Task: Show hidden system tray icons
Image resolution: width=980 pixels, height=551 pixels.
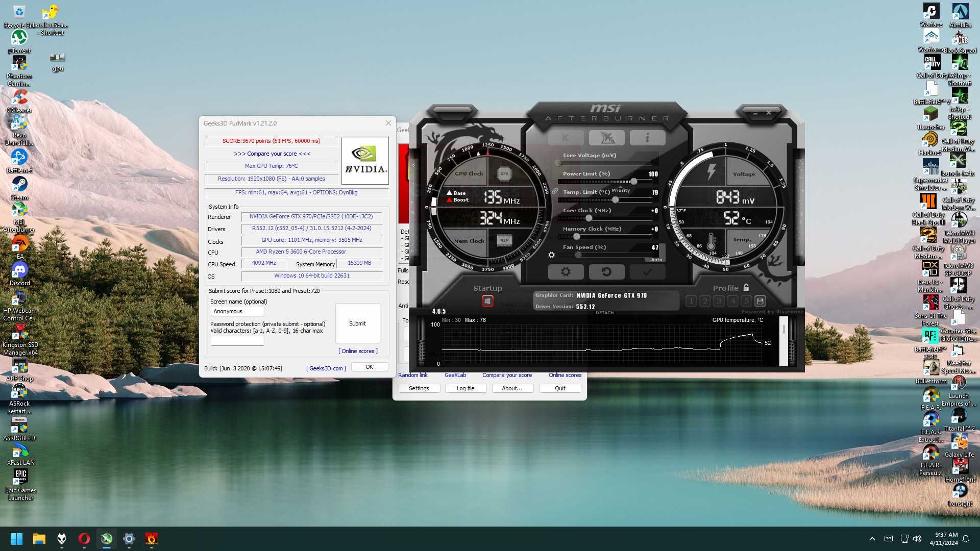Action: [872, 539]
